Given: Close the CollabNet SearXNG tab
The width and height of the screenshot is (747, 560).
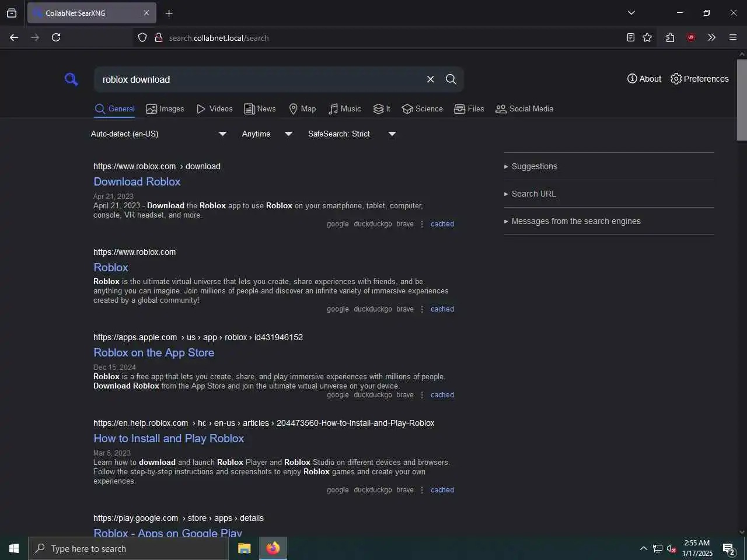Looking at the screenshot, I should pos(146,13).
